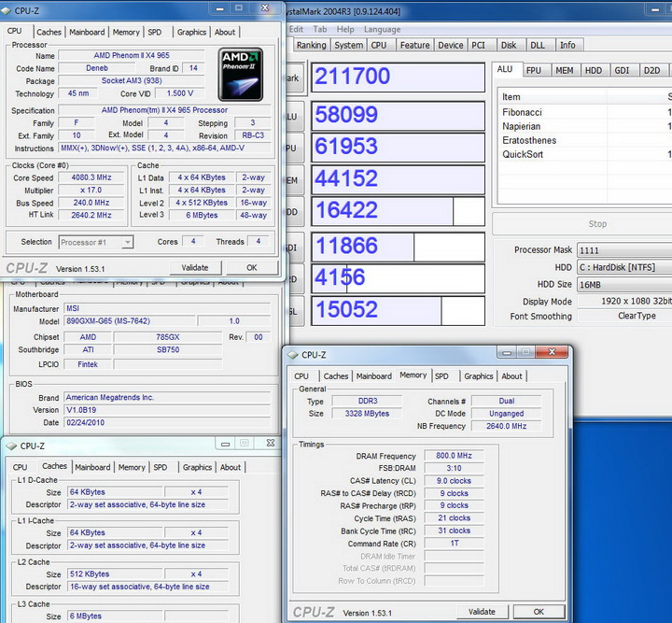Open the Ranking tab in CrystalMark
The height and width of the screenshot is (623, 672).
(x=311, y=45)
